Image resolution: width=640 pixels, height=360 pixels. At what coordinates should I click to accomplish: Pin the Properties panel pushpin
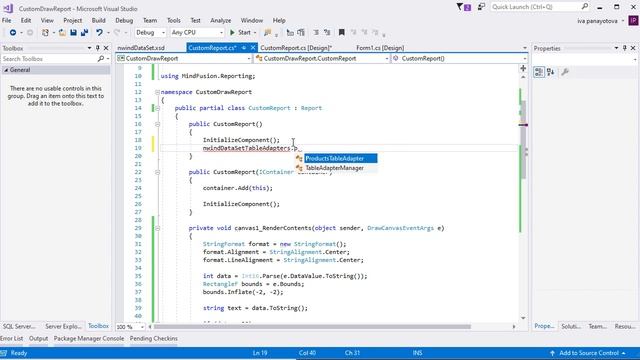pos(624,48)
